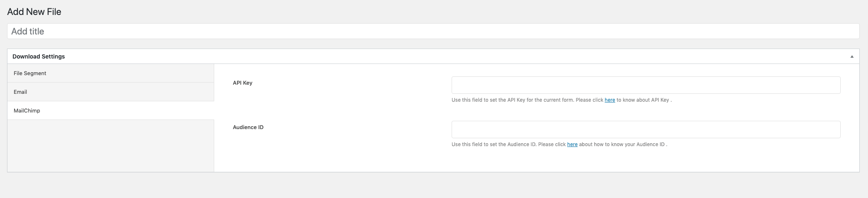Click the Audience ID help description text
Viewport: 868px width, 198px height.
click(x=508, y=144)
